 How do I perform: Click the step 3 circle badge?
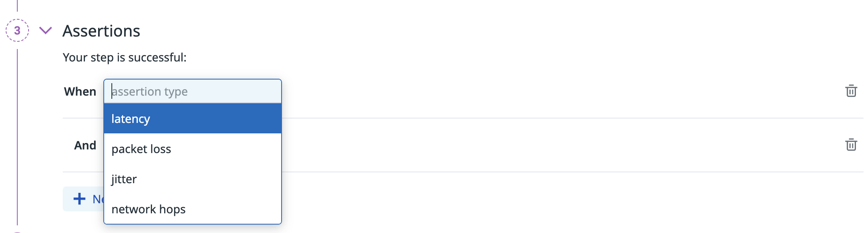click(17, 31)
